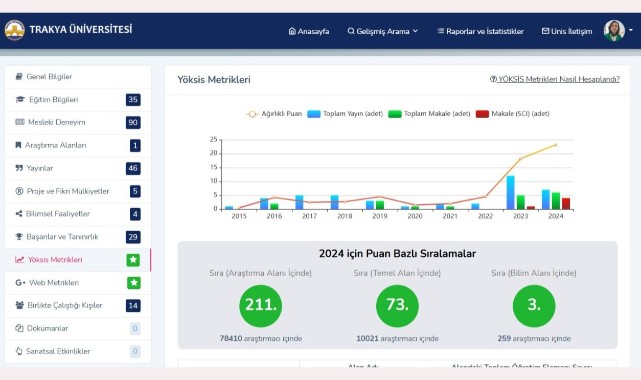
Task: Click the blue Toplam Yayın color swatch
Action: [x=314, y=114]
